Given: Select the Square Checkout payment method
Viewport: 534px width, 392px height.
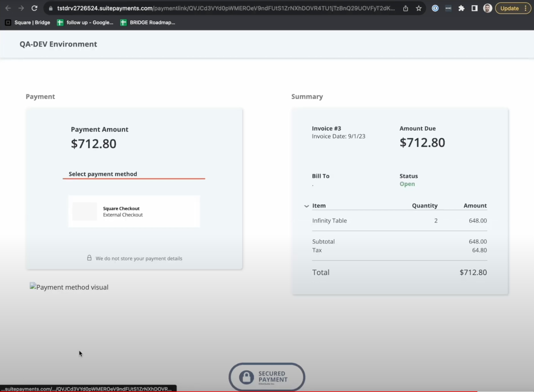Looking at the screenshot, I should (x=134, y=211).
